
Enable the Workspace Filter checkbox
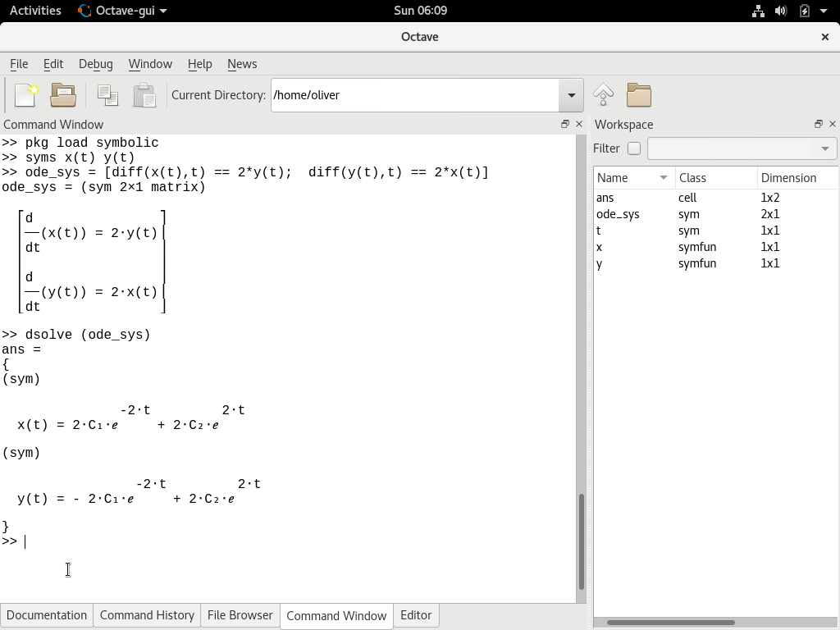point(634,148)
